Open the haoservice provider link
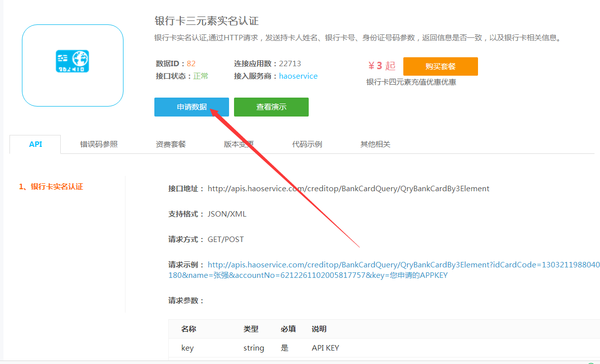Screen dimensions: 600x364 coord(298,76)
